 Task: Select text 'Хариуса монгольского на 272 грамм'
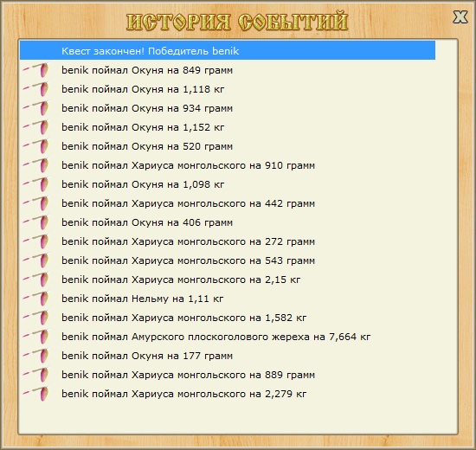point(223,241)
